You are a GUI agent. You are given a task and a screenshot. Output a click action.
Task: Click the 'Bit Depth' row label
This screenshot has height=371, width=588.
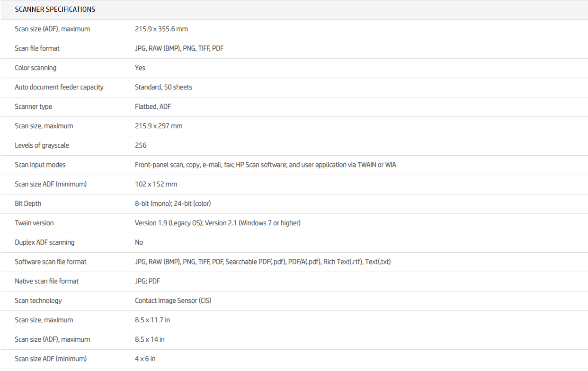(x=28, y=203)
